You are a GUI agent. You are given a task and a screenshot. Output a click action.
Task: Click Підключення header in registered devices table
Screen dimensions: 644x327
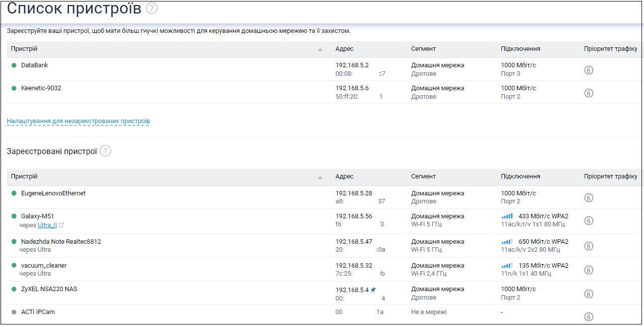[x=520, y=176]
